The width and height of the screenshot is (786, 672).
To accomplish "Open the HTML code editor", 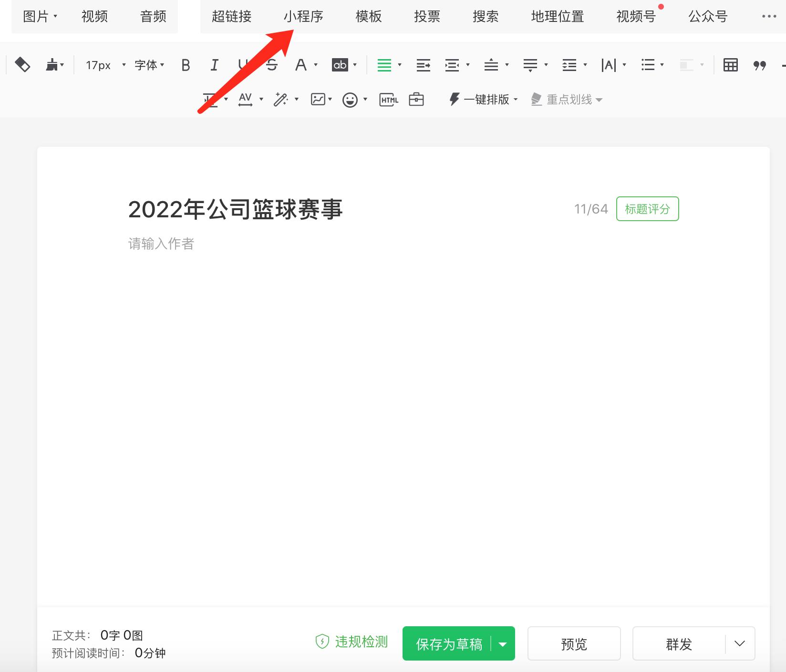I will pyautogui.click(x=388, y=99).
